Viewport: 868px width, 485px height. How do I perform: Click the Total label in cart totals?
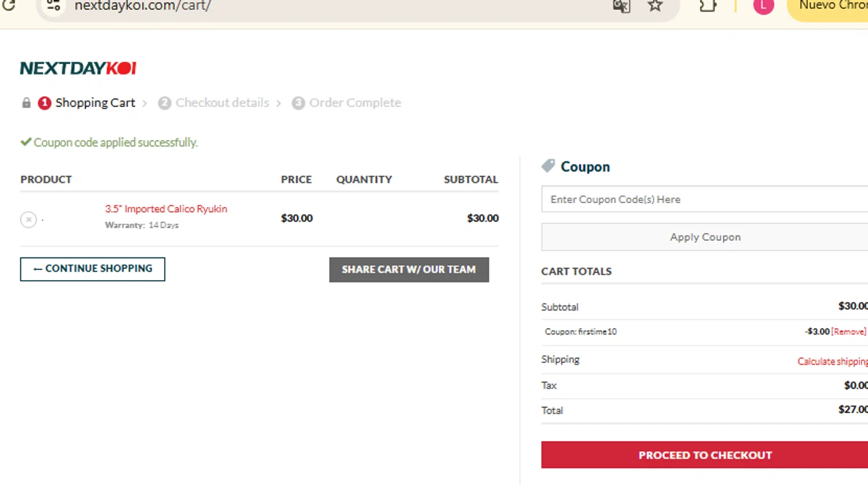point(552,410)
